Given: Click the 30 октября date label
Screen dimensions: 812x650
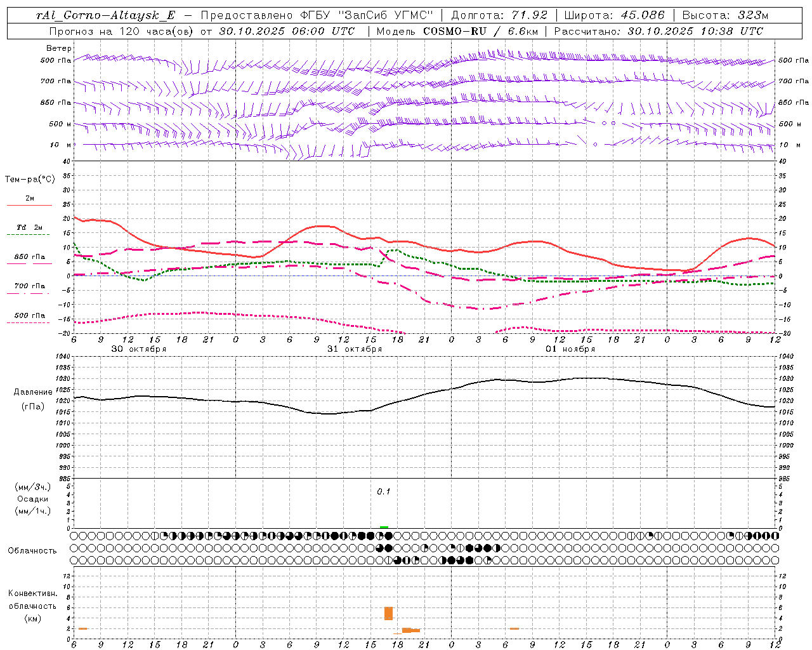Looking at the screenshot, I should click(139, 349).
